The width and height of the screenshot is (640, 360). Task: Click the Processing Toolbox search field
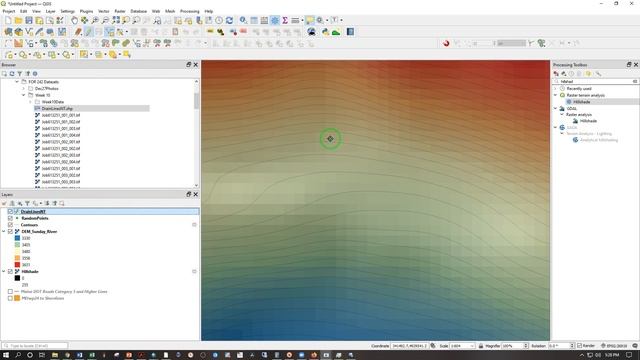[596, 82]
